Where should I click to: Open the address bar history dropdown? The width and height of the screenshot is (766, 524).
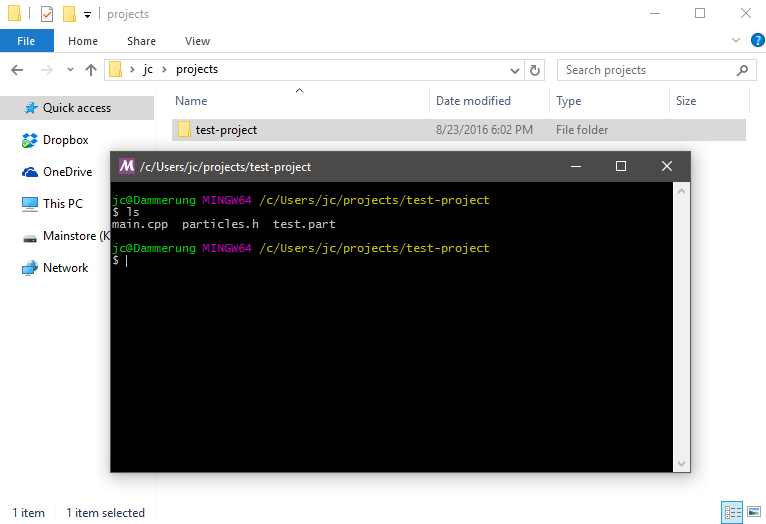(515, 70)
